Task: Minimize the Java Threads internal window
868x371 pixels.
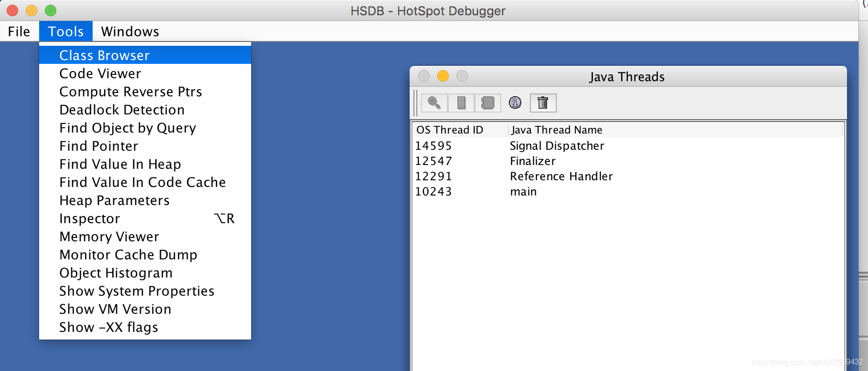Action: pos(443,76)
